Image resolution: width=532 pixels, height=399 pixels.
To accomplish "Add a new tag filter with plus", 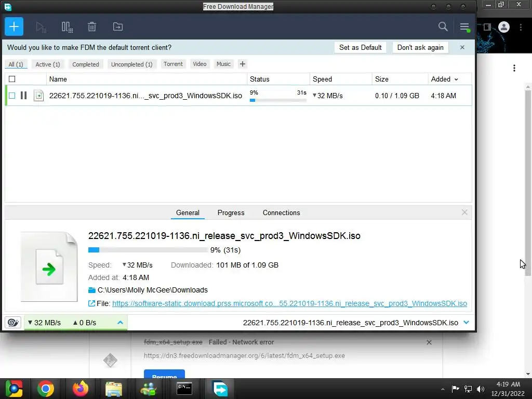I will [242, 64].
